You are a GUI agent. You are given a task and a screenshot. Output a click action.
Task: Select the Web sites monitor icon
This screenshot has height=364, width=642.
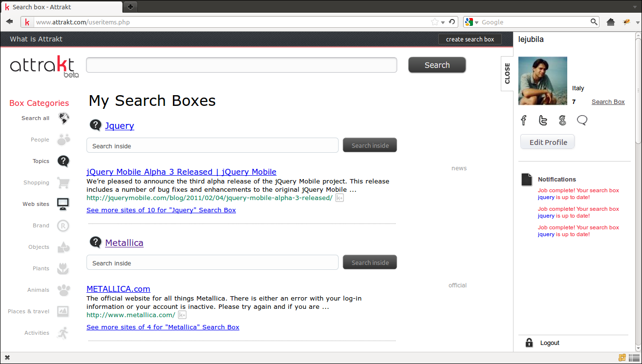pyautogui.click(x=63, y=204)
